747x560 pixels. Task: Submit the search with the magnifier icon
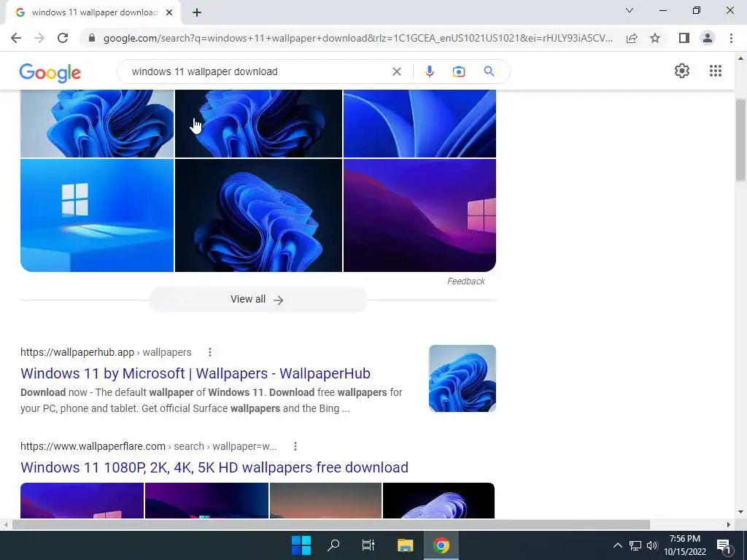pos(489,71)
